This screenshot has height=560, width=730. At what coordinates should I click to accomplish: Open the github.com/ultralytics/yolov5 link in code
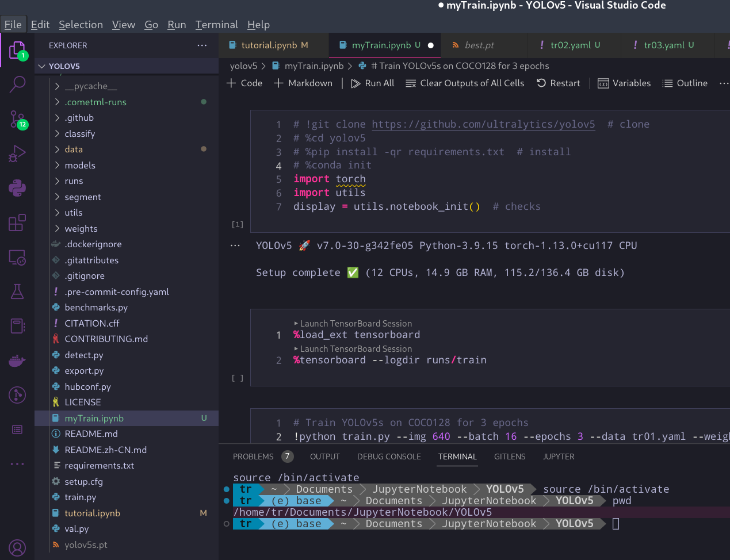pyautogui.click(x=483, y=124)
